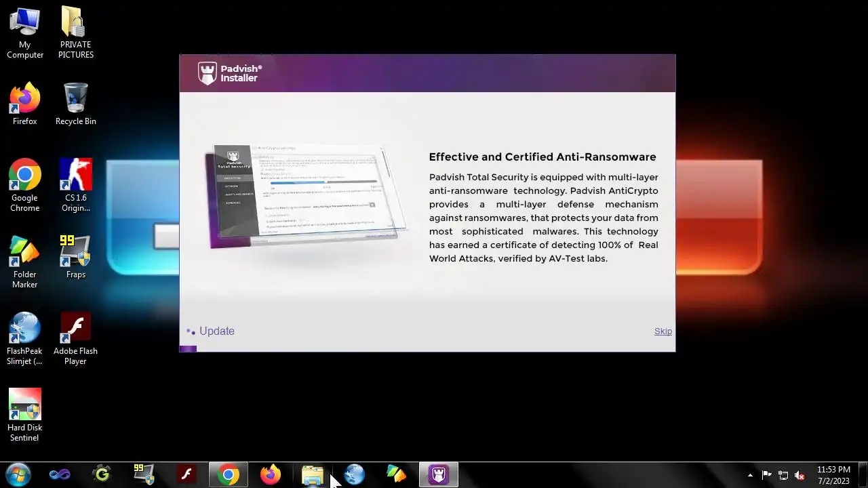
Task: Click the Padvish shield logo in header
Action: (x=207, y=73)
